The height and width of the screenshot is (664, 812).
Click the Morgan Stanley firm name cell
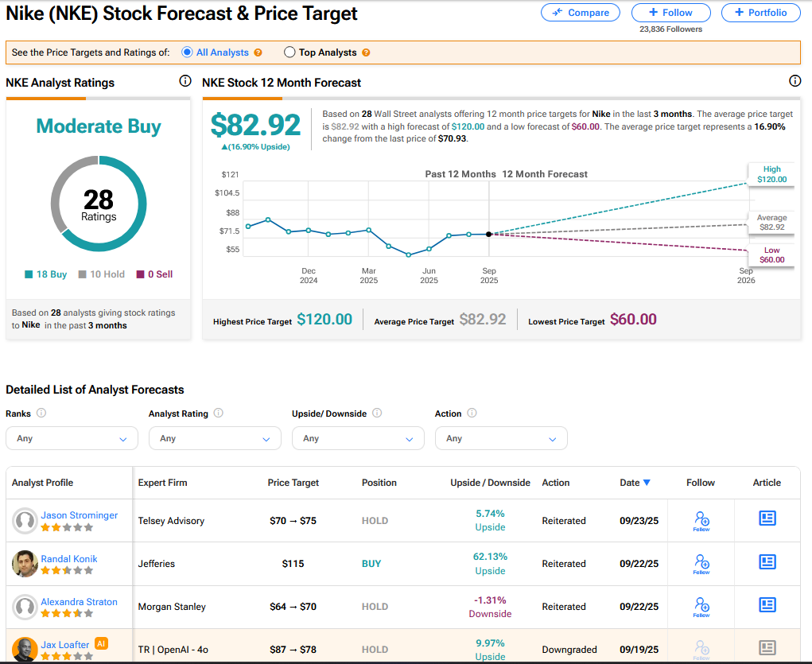[x=172, y=607]
